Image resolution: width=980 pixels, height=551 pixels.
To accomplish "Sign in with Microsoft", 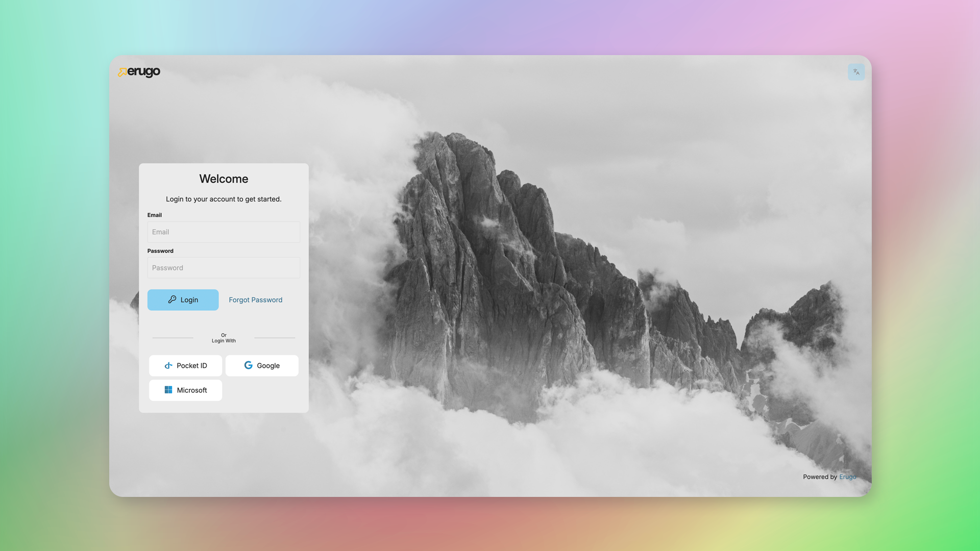I will pos(185,390).
